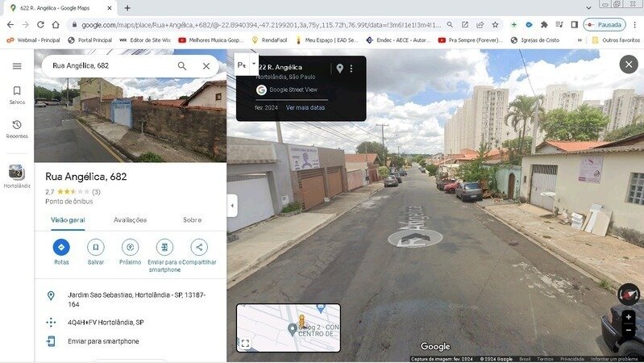Collapse the side panel arrow
Screen dimensions: 644x363
232,206
